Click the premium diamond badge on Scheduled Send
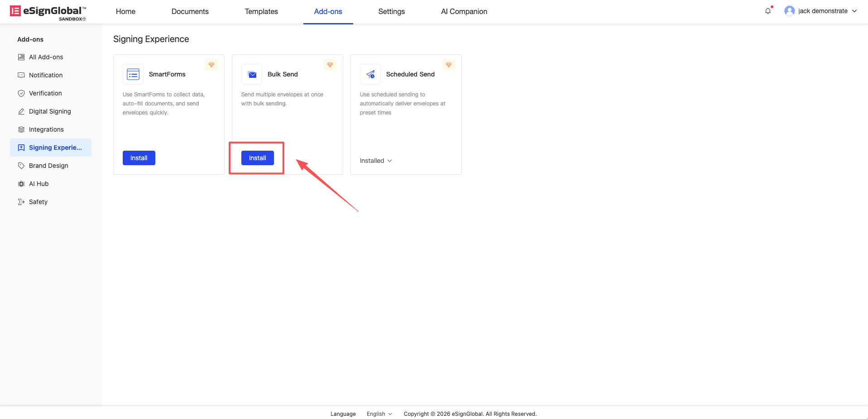 [x=449, y=65]
